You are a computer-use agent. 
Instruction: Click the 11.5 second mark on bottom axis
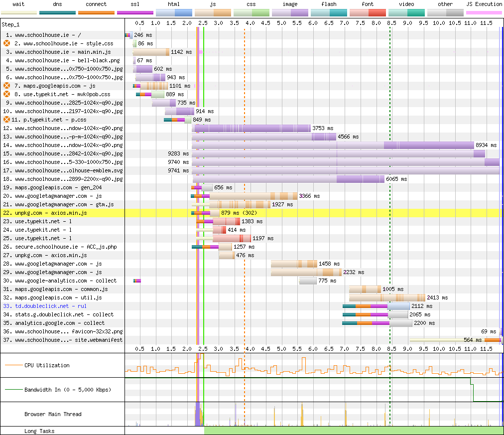click(x=486, y=349)
